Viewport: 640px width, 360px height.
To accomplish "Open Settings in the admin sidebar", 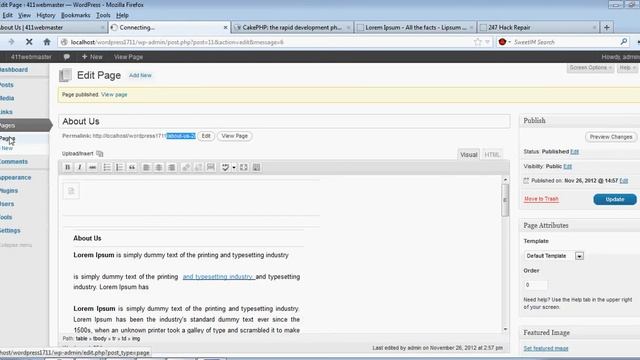I will point(10,231).
